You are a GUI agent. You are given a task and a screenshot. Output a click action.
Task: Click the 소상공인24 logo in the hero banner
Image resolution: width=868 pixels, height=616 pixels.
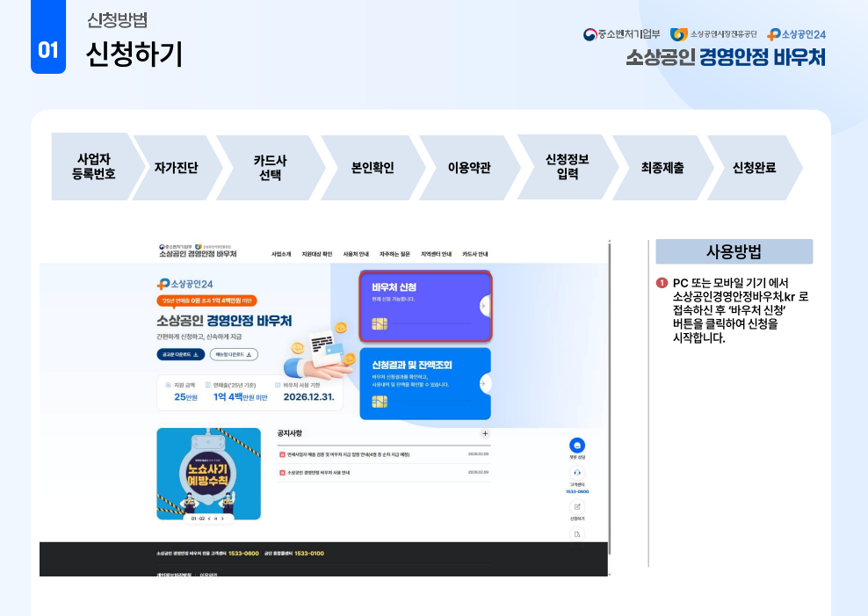184,284
